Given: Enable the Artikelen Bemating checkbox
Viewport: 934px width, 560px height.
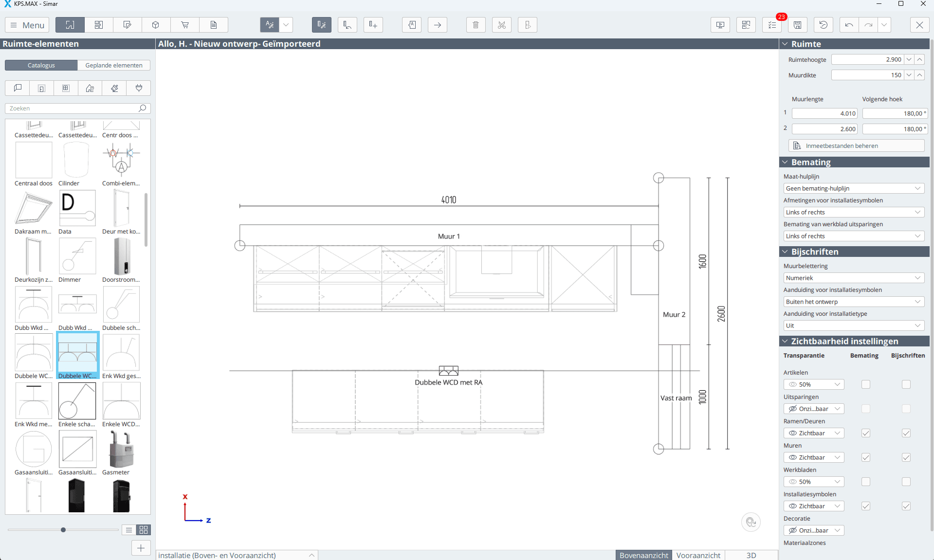Looking at the screenshot, I should point(865,384).
